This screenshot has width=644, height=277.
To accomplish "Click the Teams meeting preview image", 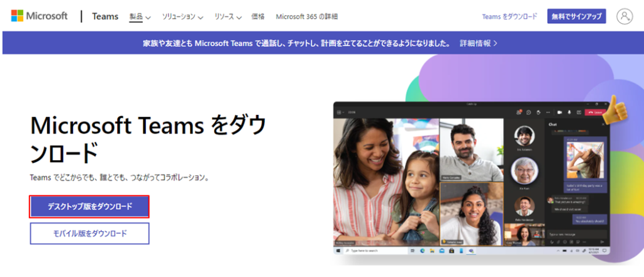I will [x=472, y=178].
